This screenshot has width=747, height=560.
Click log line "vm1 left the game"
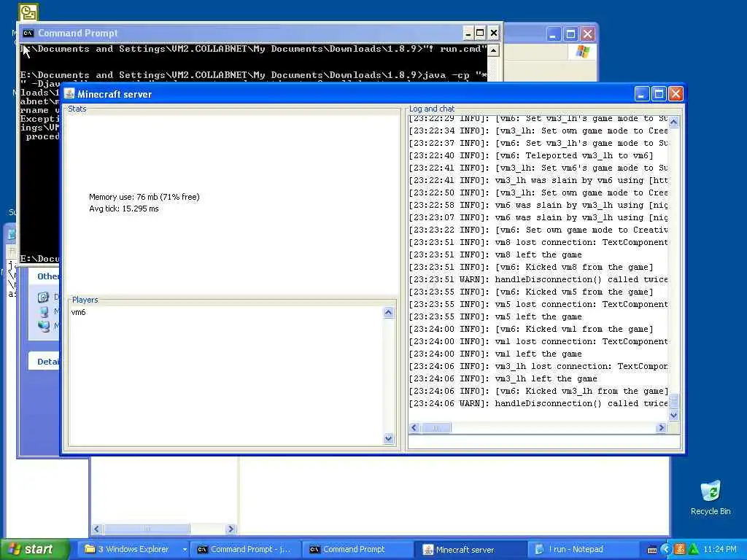click(x=495, y=354)
